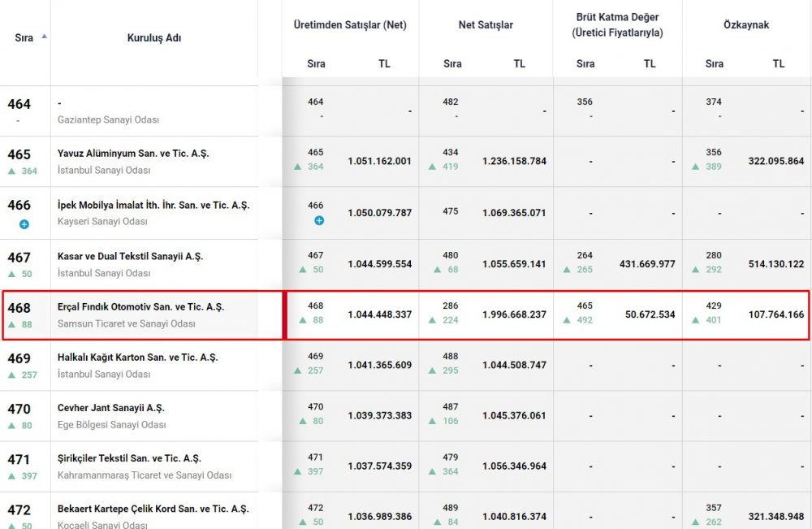Open Şirikçiler Tekstil San. ve Tic. A.Ş.
Image resolution: width=812 pixels, height=529 pixels.
[129, 458]
